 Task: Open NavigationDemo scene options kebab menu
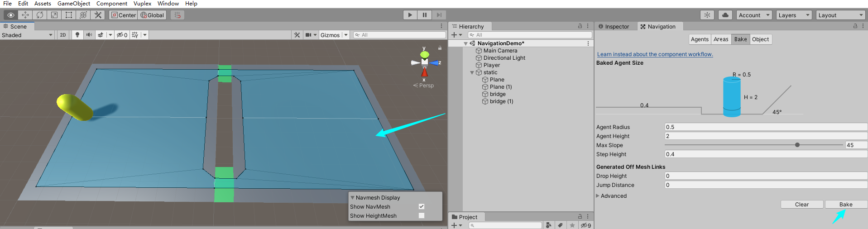588,43
